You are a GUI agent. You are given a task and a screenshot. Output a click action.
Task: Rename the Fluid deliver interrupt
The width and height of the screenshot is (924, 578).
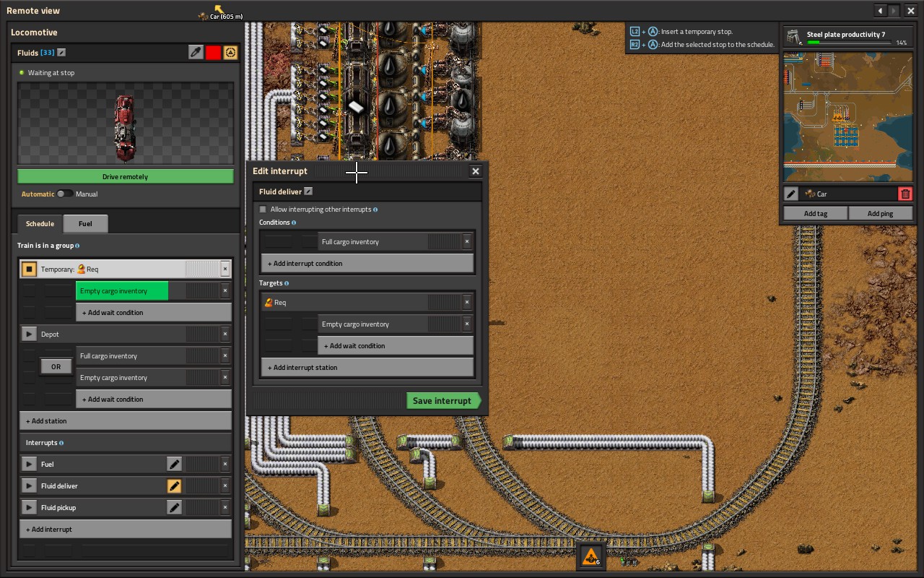[x=308, y=191]
